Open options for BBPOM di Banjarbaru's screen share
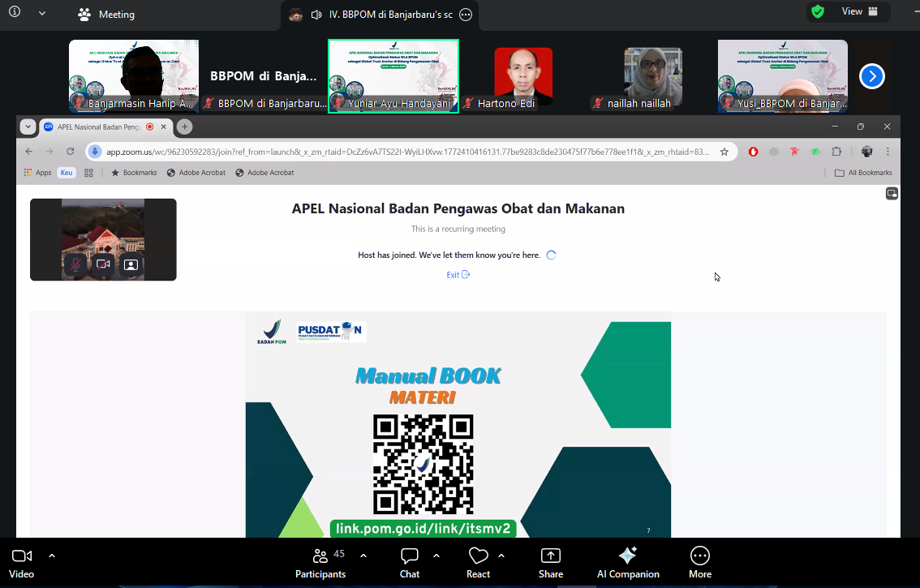This screenshot has width=920, height=588. coord(466,15)
